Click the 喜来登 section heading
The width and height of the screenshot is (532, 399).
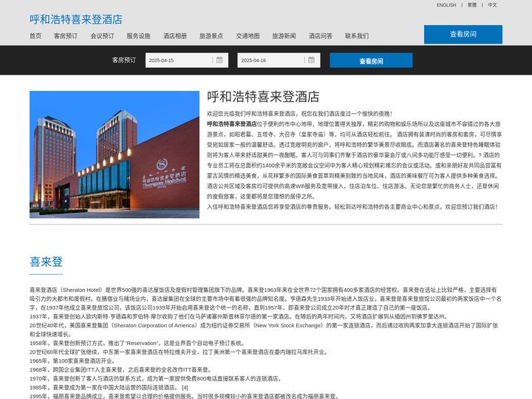(46, 262)
